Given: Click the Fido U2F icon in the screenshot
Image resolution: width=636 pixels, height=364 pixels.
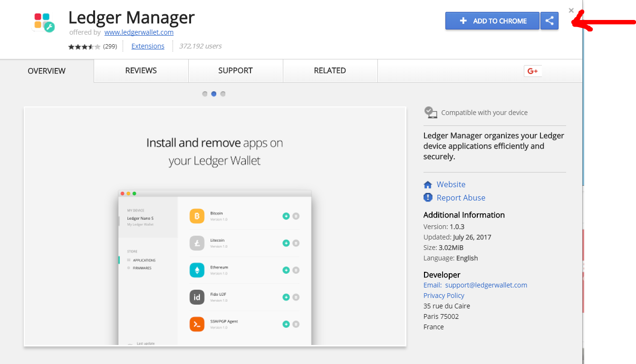Looking at the screenshot, I should click(197, 297).
